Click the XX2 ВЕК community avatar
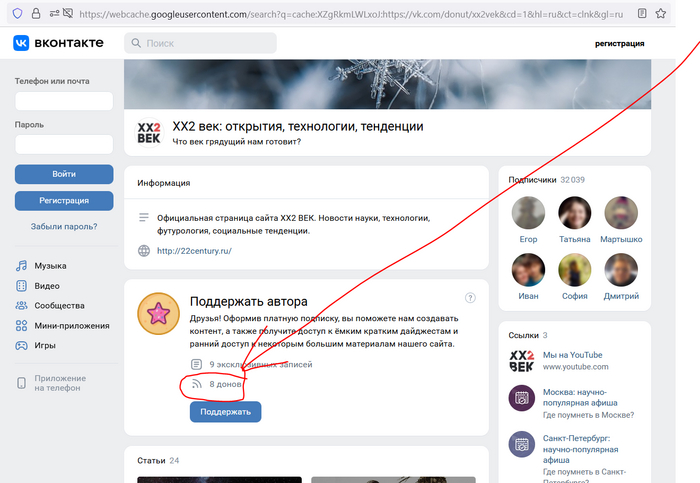 coord(149,133)
